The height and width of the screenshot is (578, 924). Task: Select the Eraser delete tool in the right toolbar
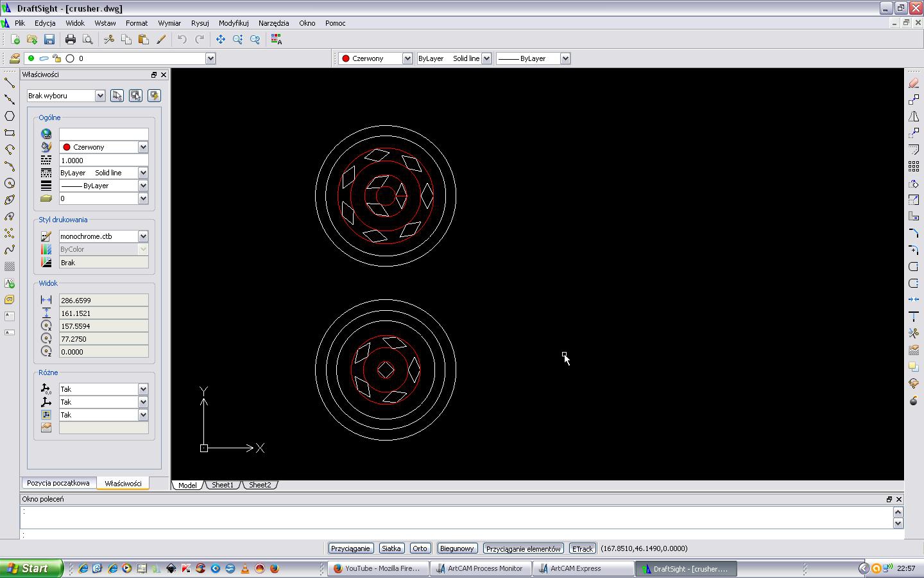(x=914, y=83)
